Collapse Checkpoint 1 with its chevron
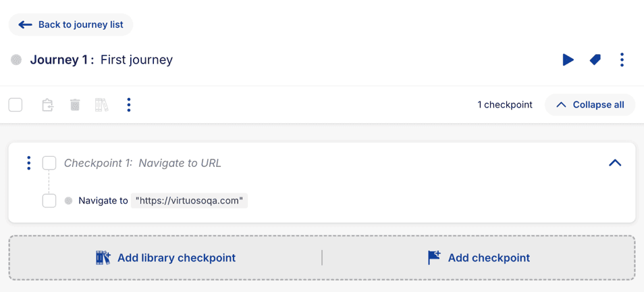Viewport: 644px width, 292px height. pos(615,163)
